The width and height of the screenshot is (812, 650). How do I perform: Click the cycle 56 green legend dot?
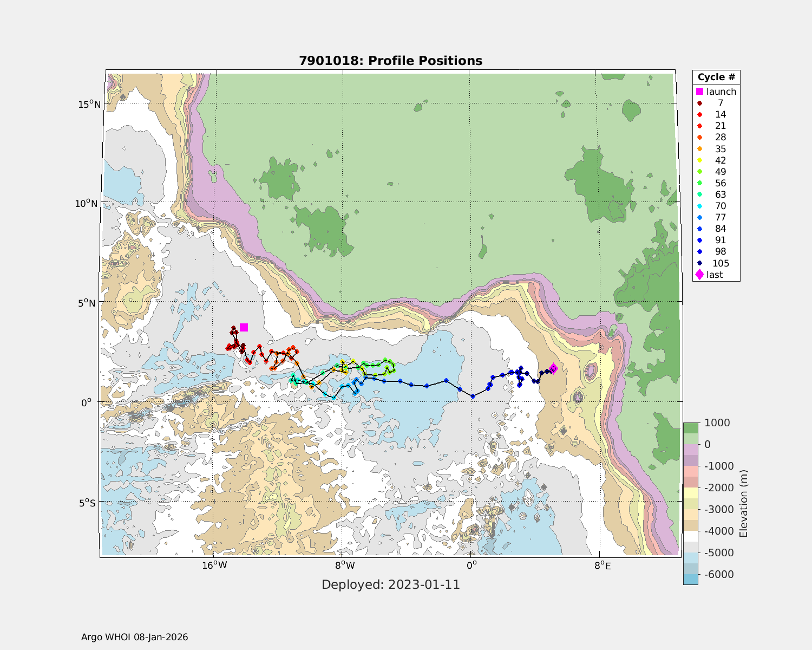699,183
